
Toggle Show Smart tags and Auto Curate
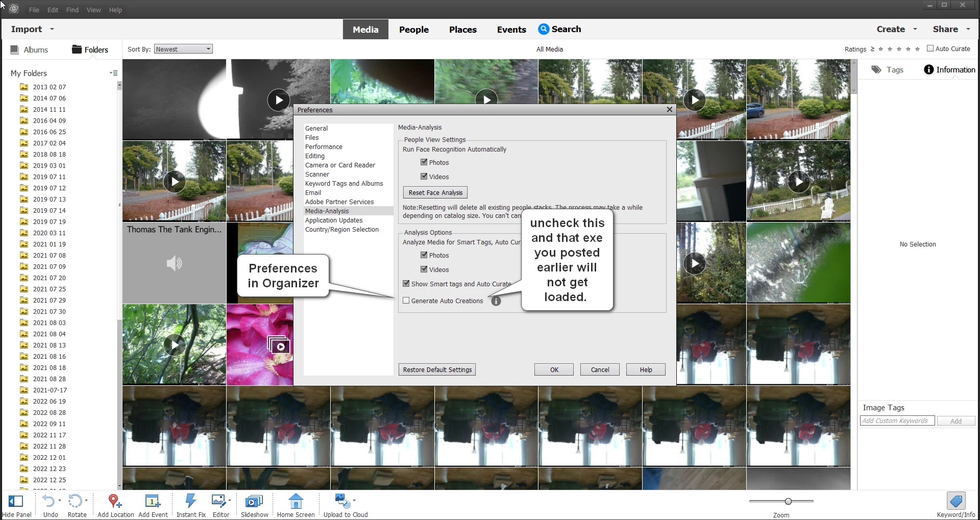pos(406,283)
